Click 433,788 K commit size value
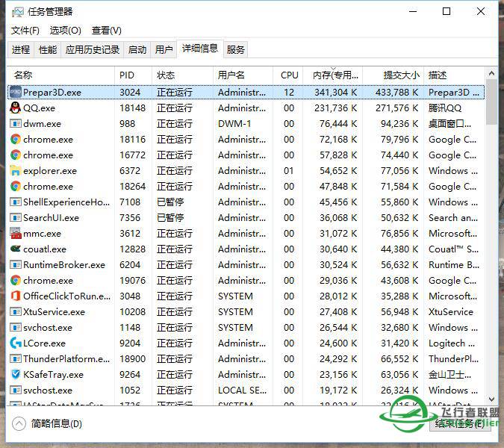The width and height of the screenshot is (504, 448). 397,93
